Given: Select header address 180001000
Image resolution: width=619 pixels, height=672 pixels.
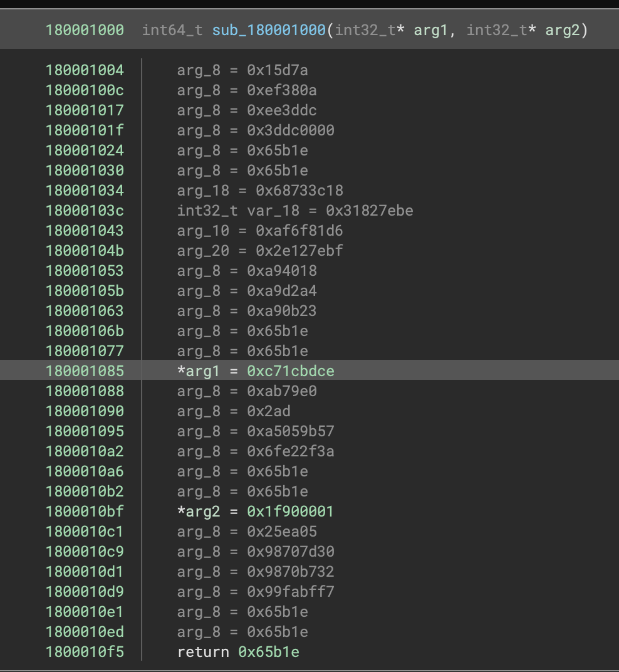Looking at the screenshot, I should point(85,30).
